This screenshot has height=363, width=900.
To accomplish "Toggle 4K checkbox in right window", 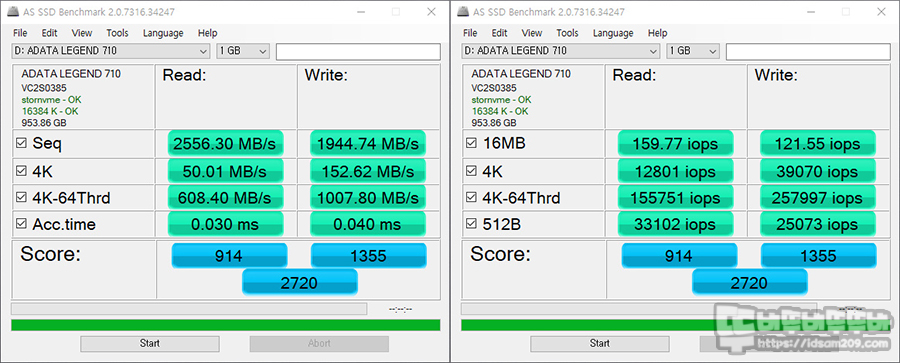I will (471, 171).
